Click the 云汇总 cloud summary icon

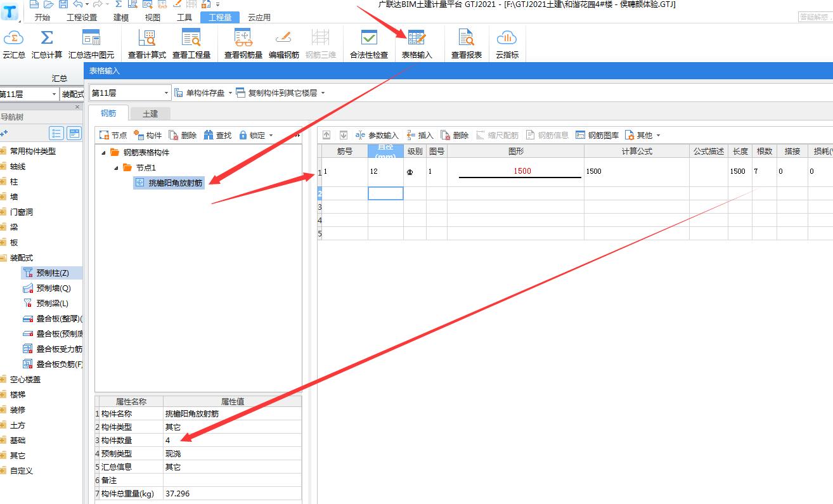tap(13, 43)
